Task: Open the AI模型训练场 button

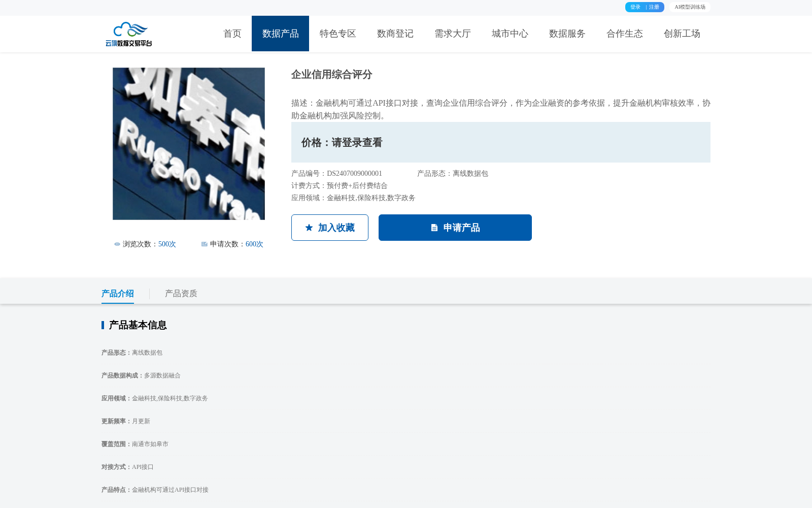Action: point(690,7)
